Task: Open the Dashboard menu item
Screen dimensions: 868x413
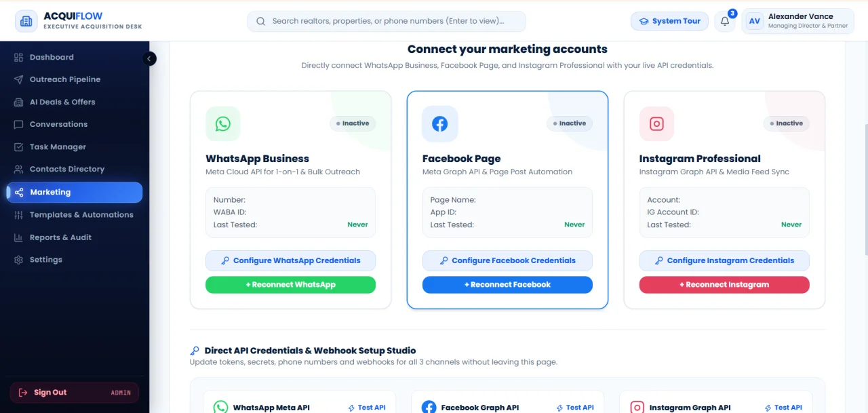Action: pos(75,58)
